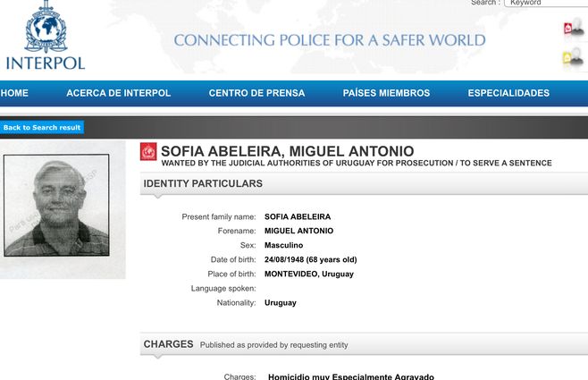Select sex value Masculino
Image resolution: width=588 pixels, height=380 pixels.
click(283, 245)
